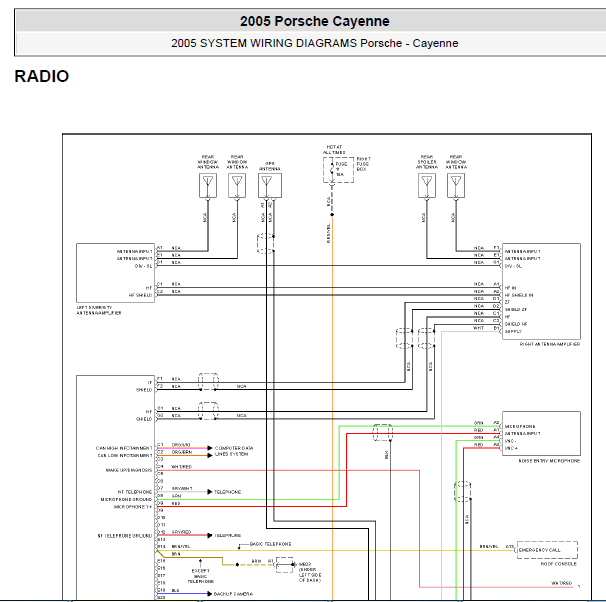Click the "BLU" wire label at pin C19

coord(175,590)
